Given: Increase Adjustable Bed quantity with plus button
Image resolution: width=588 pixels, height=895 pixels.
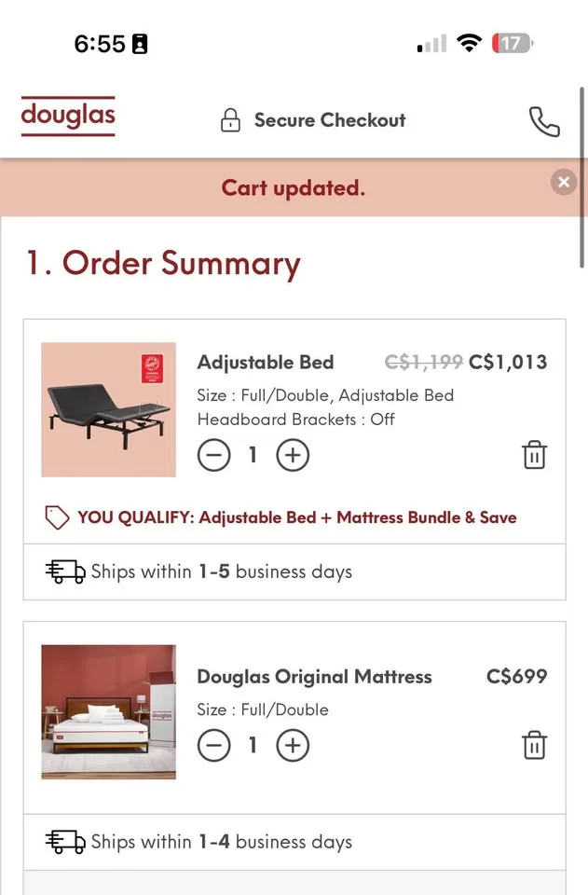Looking at the screenshot, I should pyautogui.click(x=293, y=455).
